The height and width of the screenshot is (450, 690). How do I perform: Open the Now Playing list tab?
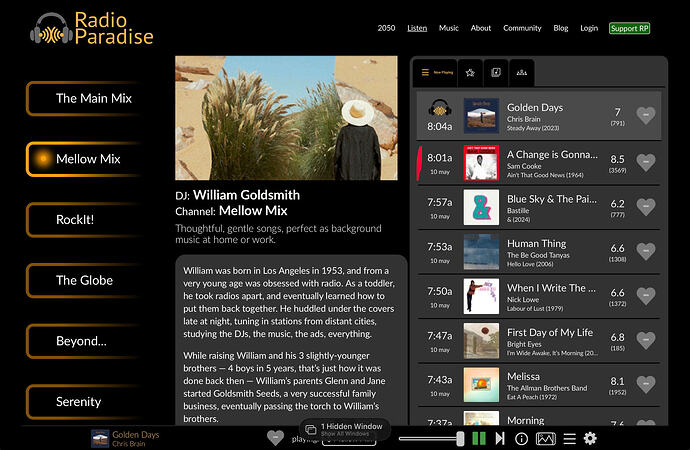click(x=436, y=73)
